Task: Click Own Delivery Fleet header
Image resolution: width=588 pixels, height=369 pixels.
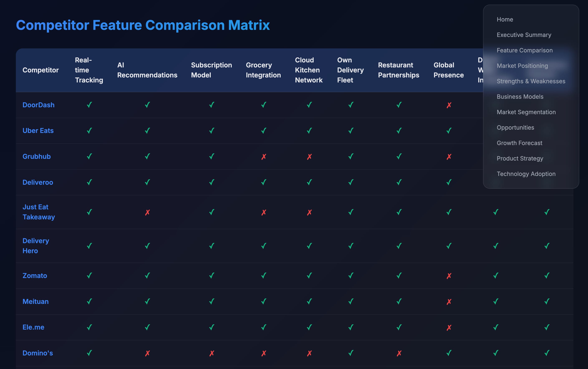Action: point(350,70)
